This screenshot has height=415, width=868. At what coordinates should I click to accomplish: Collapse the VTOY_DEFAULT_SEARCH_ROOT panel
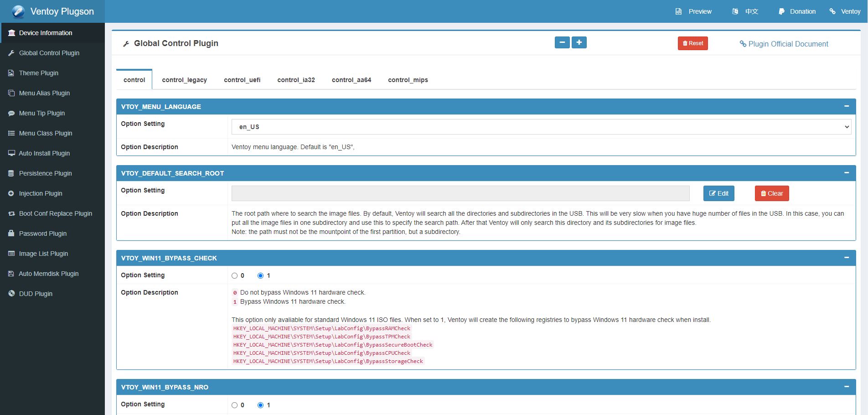847,173
